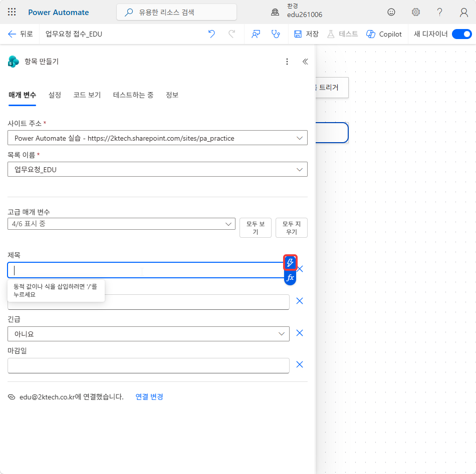Viewport: 476px width, 474px height.
Task: Open the help question mark icon
Action: pyautogui.click(x=439, y=12)
